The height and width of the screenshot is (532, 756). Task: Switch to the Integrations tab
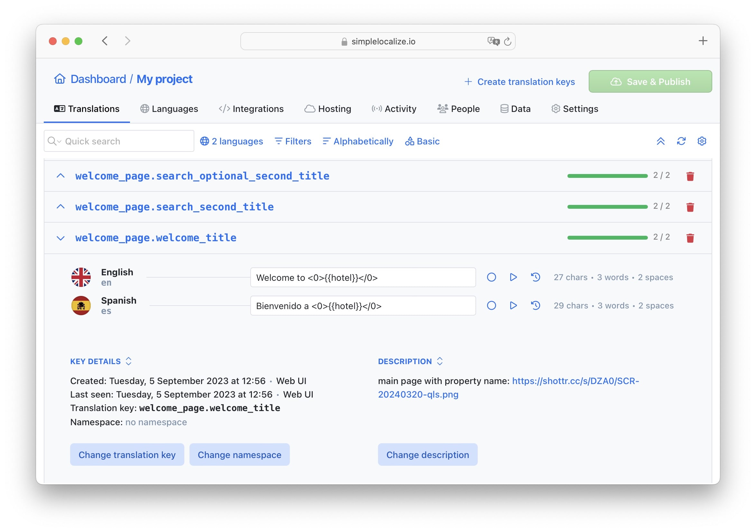click(251, 109)
